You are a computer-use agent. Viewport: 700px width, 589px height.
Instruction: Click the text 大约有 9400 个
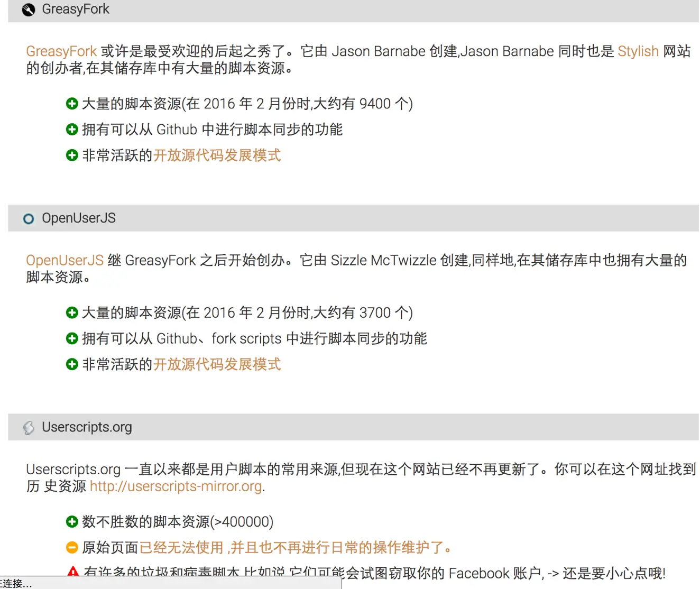[x=363, y=104]
